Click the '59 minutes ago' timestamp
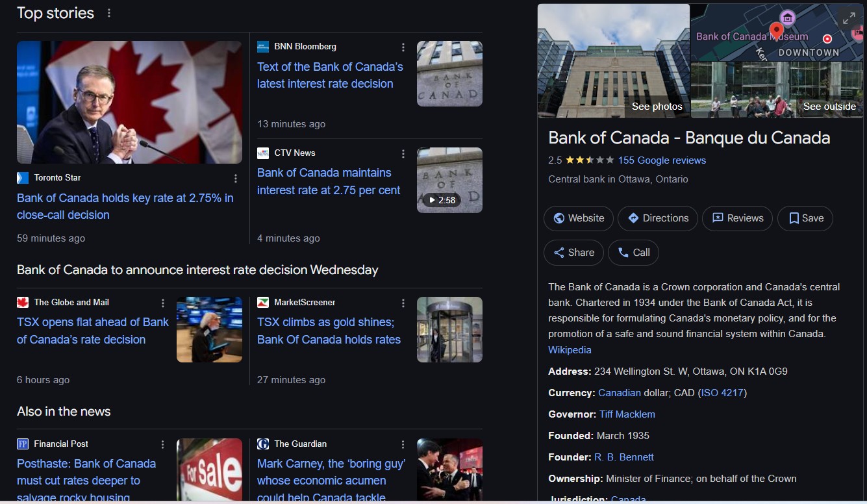This screenshot has height=504, width=867. pyautogui.click(x=51, y=238)
